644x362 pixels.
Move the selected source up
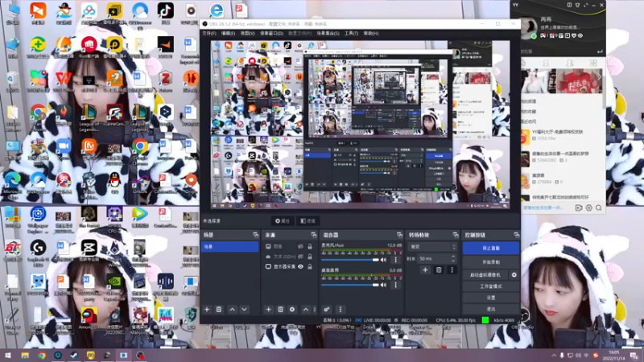pos(306,310)
